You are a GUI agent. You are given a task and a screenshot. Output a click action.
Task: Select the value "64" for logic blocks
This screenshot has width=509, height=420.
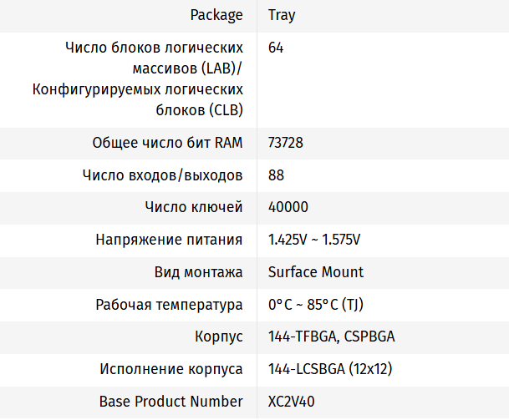pyautogui.click(x=276, y=48)
